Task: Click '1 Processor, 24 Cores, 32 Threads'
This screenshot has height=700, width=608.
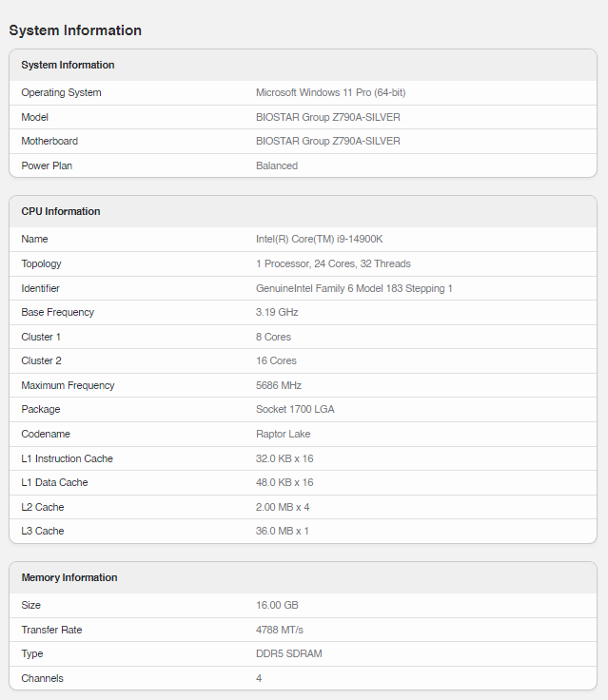Action: point(333,263)
